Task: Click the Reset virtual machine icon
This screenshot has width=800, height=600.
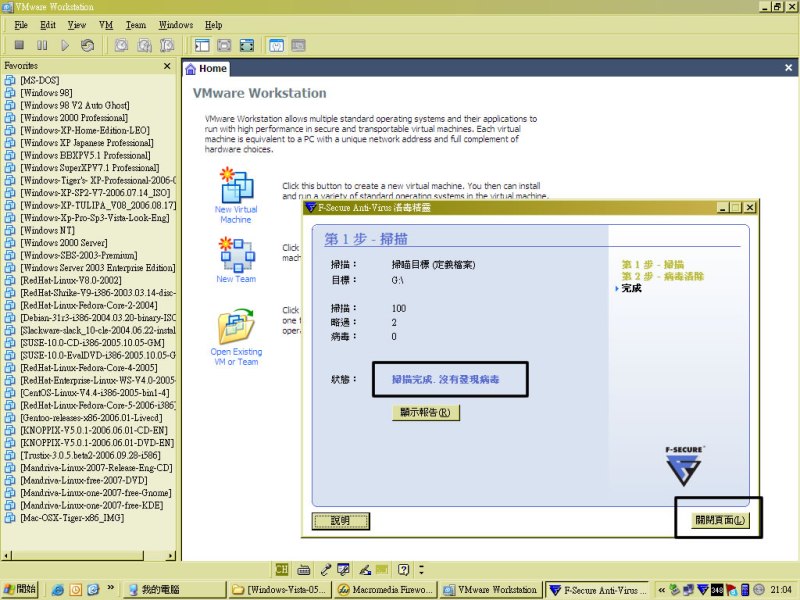Action: 87,45
